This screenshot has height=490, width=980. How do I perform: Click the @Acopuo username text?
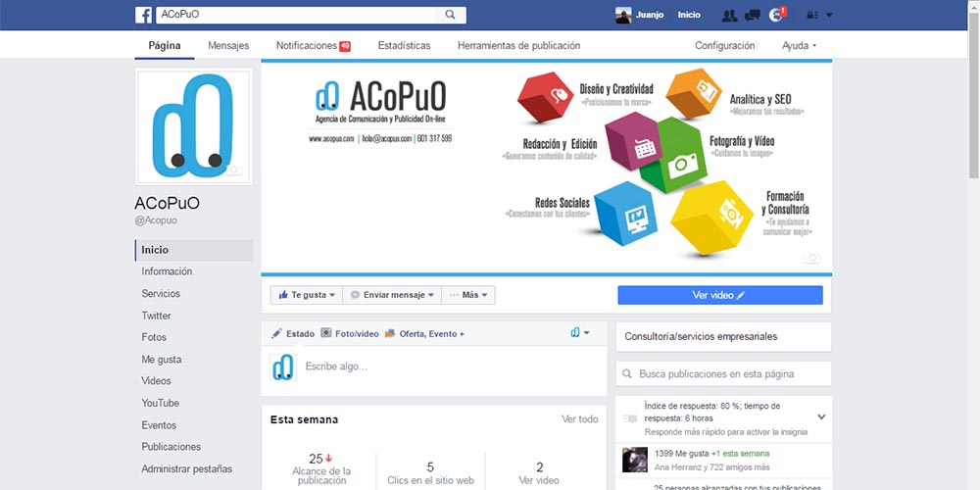coord(156,220)
